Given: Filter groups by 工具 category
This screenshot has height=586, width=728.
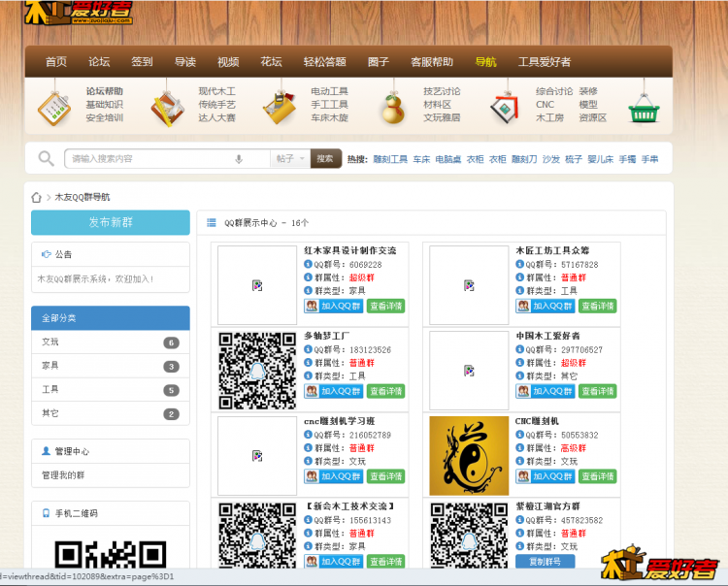Looking at the screenshot, I should coord(111,390).
